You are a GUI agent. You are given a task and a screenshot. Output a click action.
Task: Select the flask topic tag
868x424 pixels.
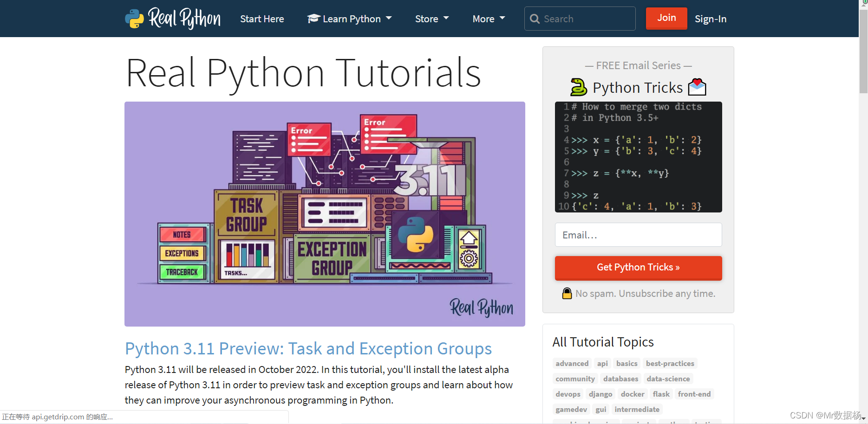point(661,394)
